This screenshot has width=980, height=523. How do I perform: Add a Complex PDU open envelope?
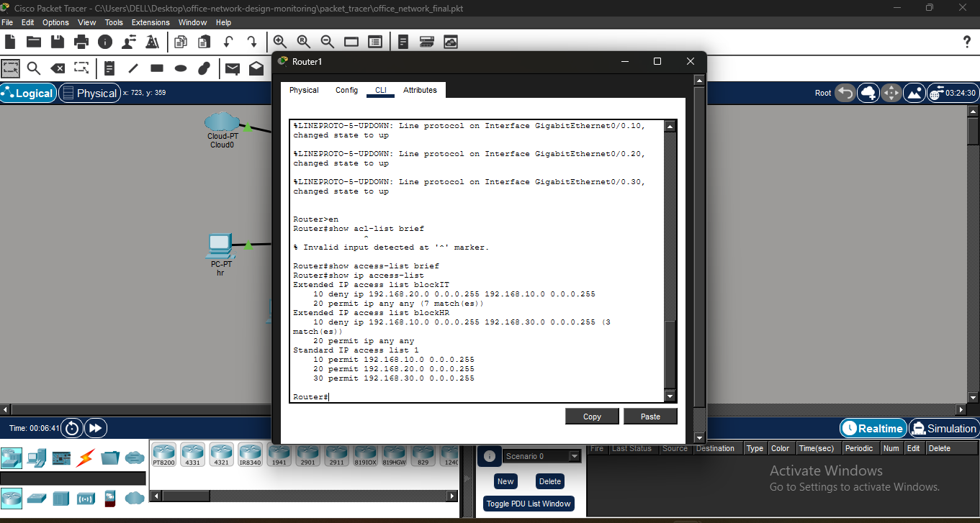point(256,68)
